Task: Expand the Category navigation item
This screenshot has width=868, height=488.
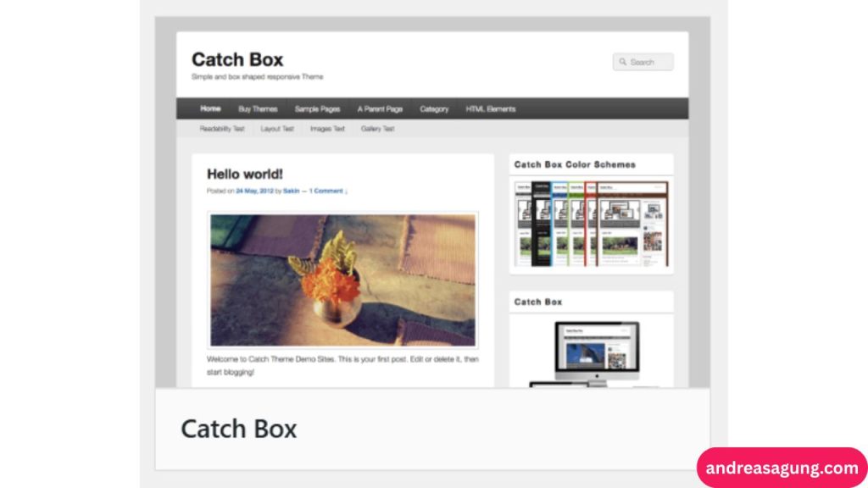Action: pos(434,108)
